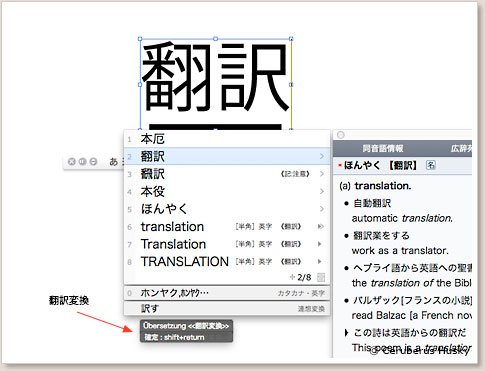
Task: Expand the chevron on the 本役 row
Action: tap(322, 191)
